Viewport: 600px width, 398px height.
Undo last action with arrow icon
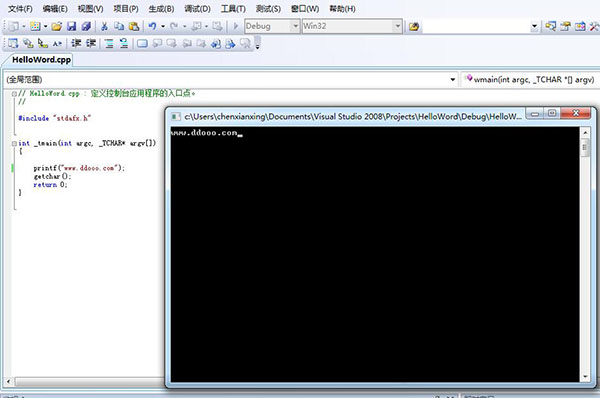[x=152, y=26]
